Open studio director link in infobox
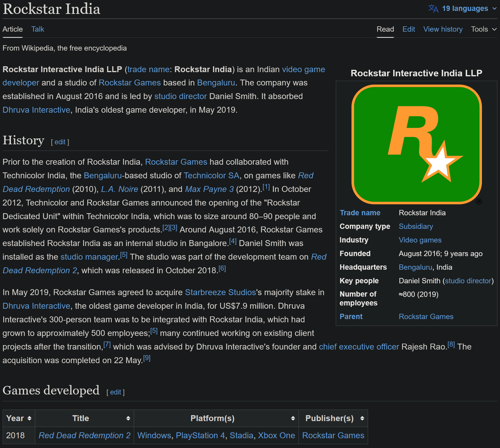The height and width of the screenshot is (448, 500). click(468, 281)
